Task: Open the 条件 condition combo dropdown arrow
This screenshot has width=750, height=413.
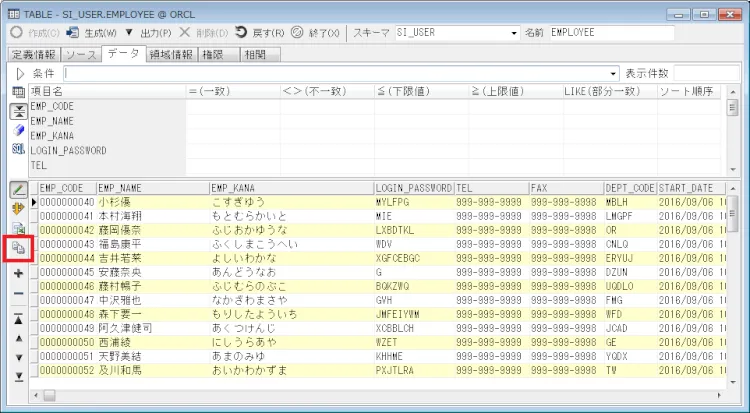Action: pos(613,74)
